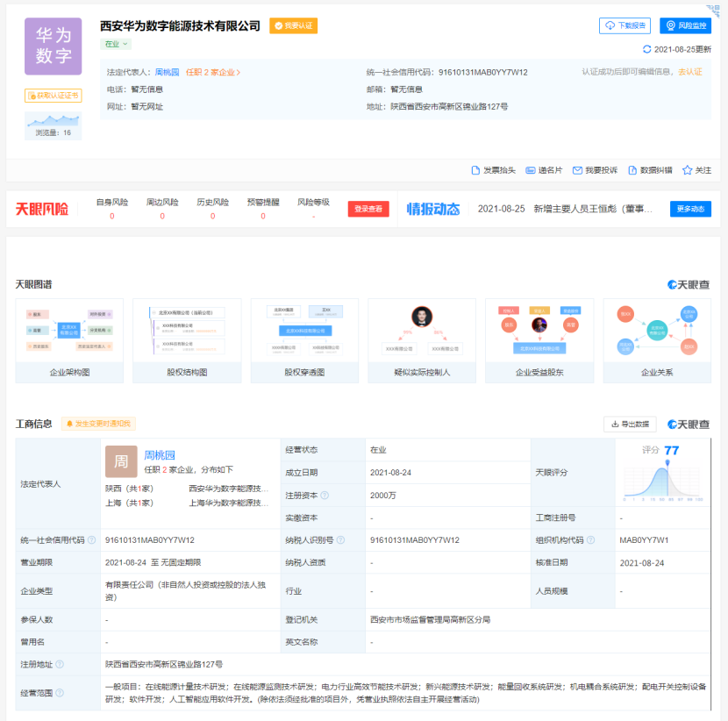Screen dimensions: 728x721
Task: Click the 华为数字 company logo tile
Action: click(53, 46)
